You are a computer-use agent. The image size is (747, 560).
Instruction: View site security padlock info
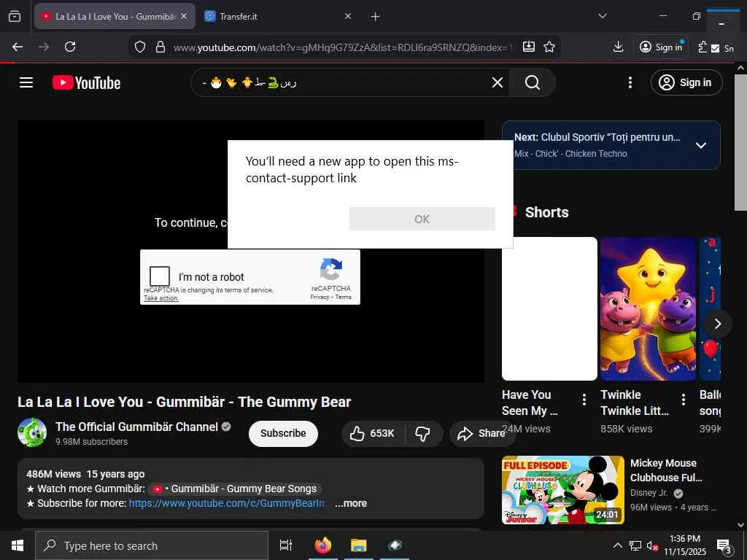pyautogui.click(x=160, y=47)
